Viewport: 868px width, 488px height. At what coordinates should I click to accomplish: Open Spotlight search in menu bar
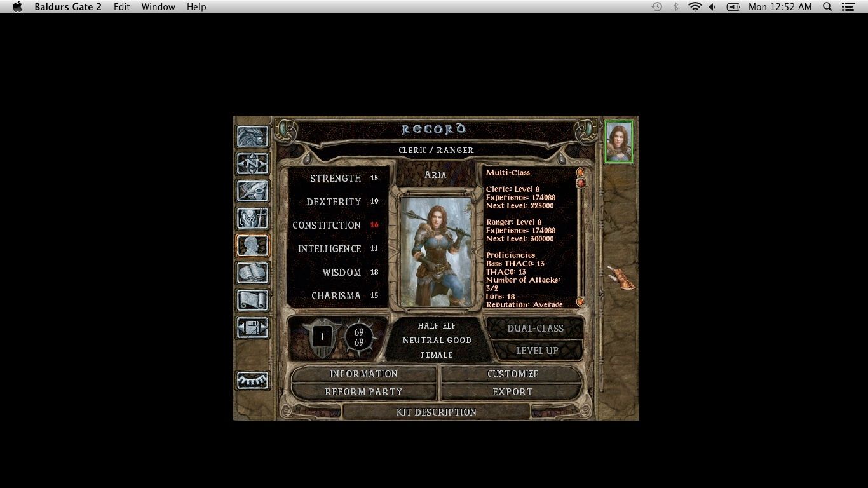(x=827, y=7)
